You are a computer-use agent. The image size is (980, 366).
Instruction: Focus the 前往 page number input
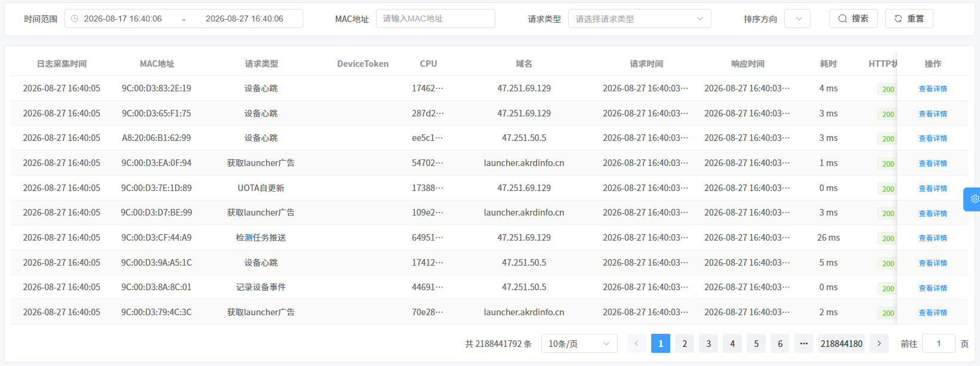click(x=939, y=343)
